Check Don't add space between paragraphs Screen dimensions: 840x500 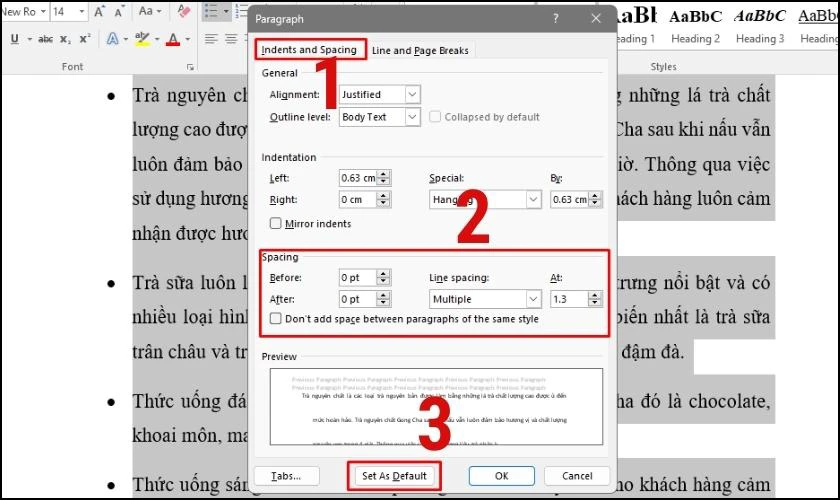click(x=275, y=319)
